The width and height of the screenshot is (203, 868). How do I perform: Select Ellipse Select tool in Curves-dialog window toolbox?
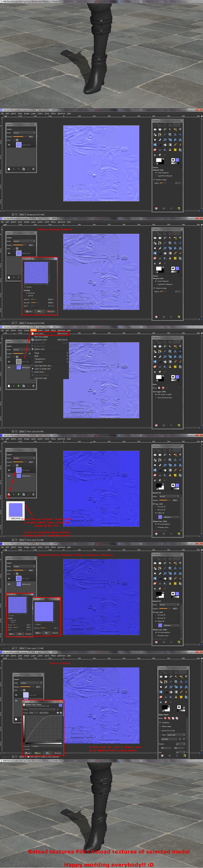[x=166, y=677]
